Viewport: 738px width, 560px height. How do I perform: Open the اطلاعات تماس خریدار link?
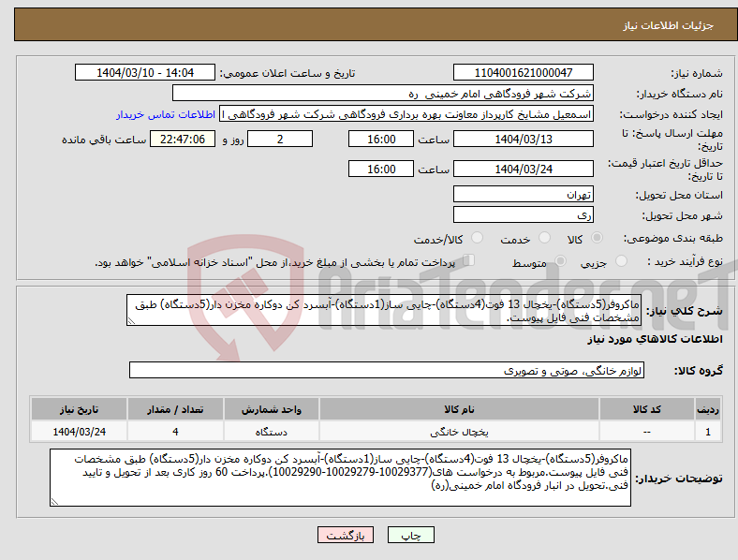point(166,114)
